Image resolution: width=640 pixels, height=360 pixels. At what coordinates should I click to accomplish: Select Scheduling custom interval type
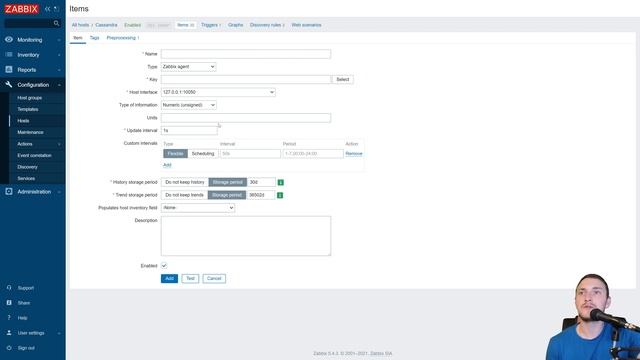(x=203, y=153)
